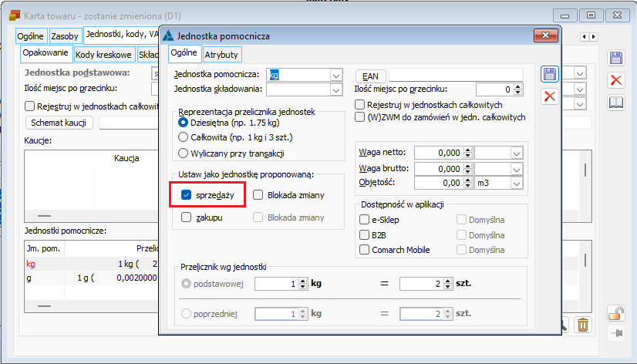This screenshot has height=364, width=637.
Task: Increase Ilość miejsc po przecinku spinner
Action: pyautogui.click(x=517, y=86)
